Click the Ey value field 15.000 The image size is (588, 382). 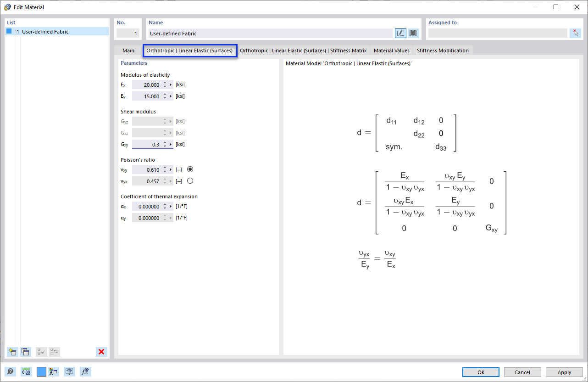click(147, 96)
